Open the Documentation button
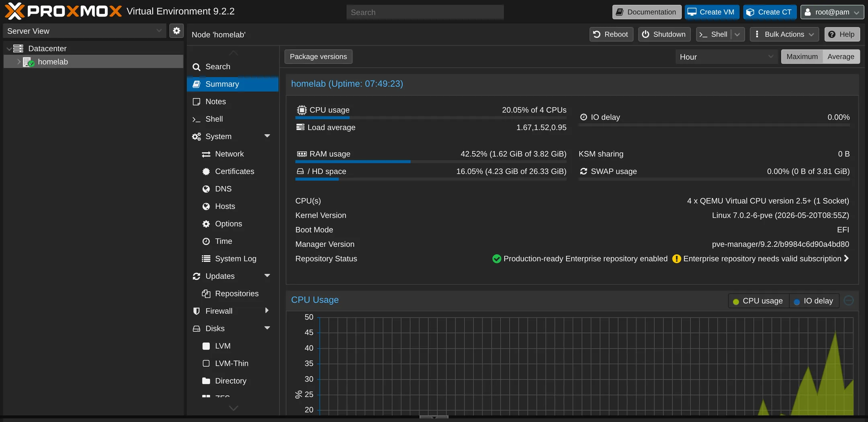Screen dimensions: 868x422 (x=647, y=12)
